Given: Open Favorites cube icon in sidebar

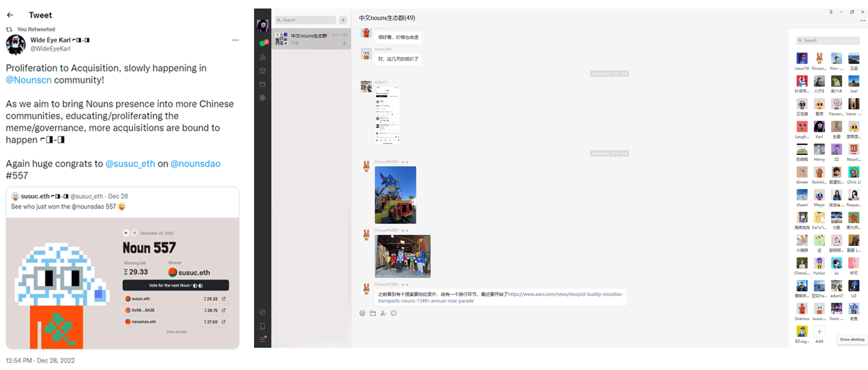Looking at the screenshot, I should (x=262, y=71).
